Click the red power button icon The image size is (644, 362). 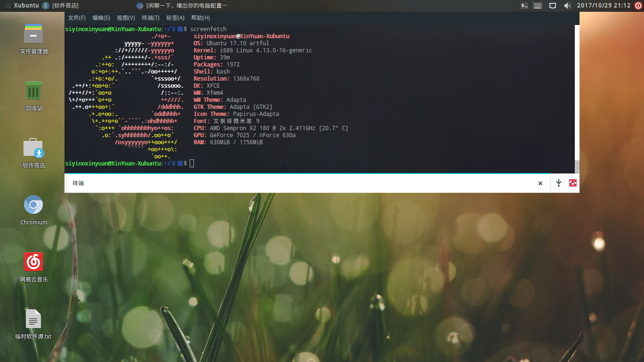coord(638,6)
